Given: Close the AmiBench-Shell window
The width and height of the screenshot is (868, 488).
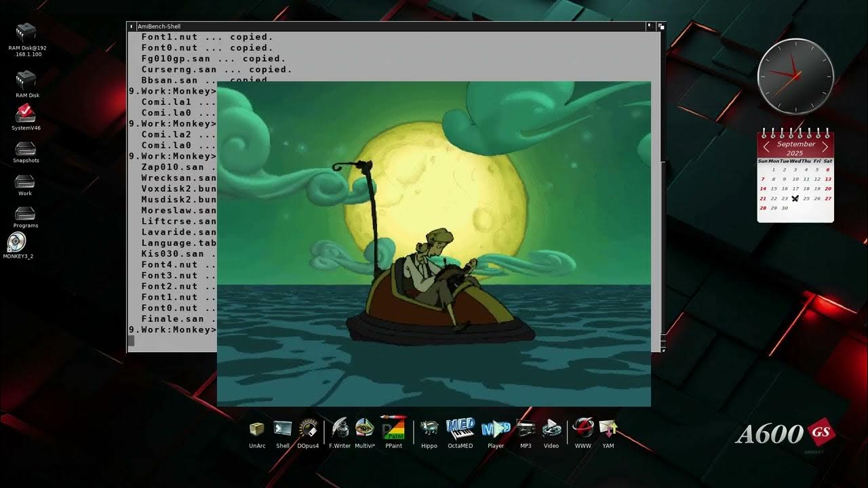Looking at the screenshot, I should pos(131,26).
